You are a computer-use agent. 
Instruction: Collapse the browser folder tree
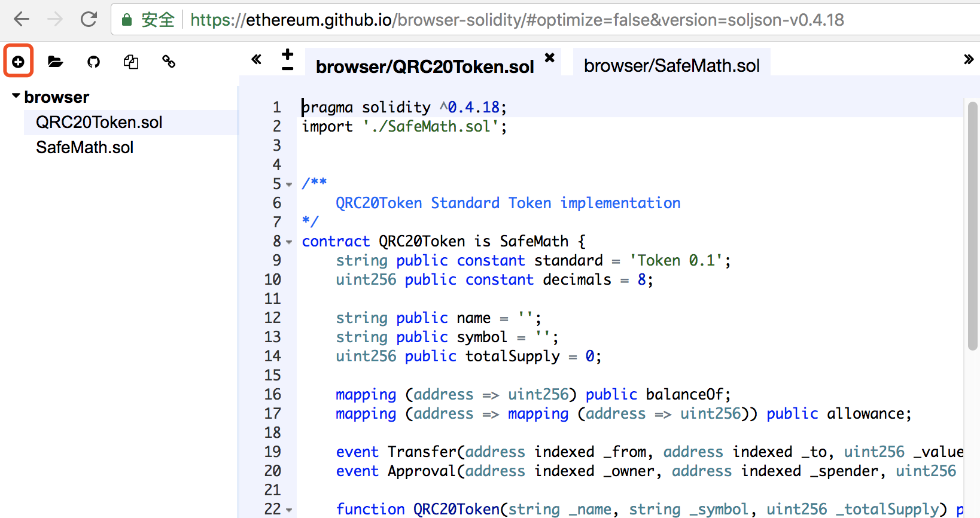pos(16,96)
